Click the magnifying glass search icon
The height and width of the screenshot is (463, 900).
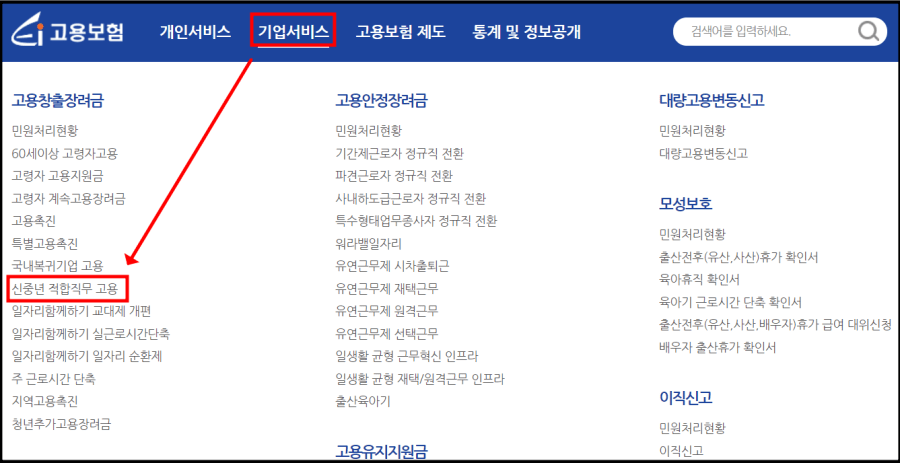click(868, 30)
